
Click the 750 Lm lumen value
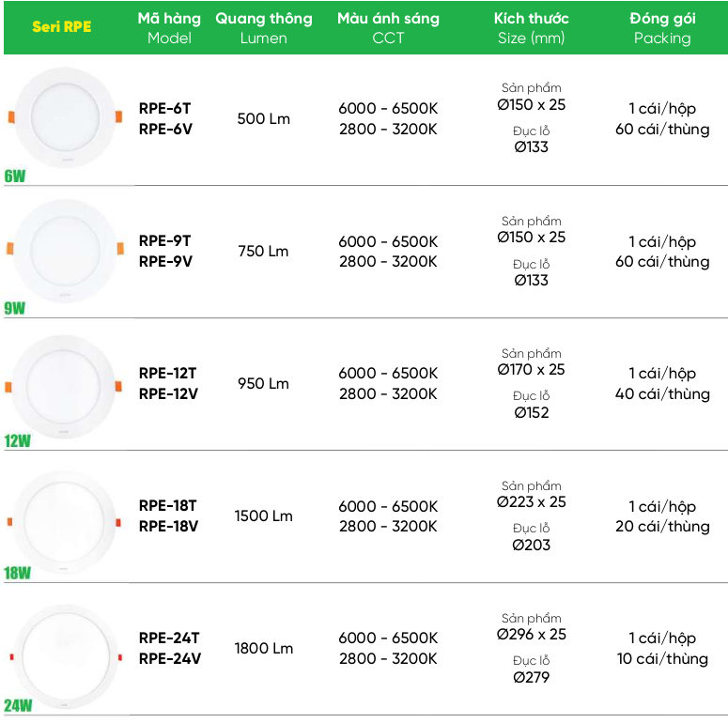[x=263, y=252]
